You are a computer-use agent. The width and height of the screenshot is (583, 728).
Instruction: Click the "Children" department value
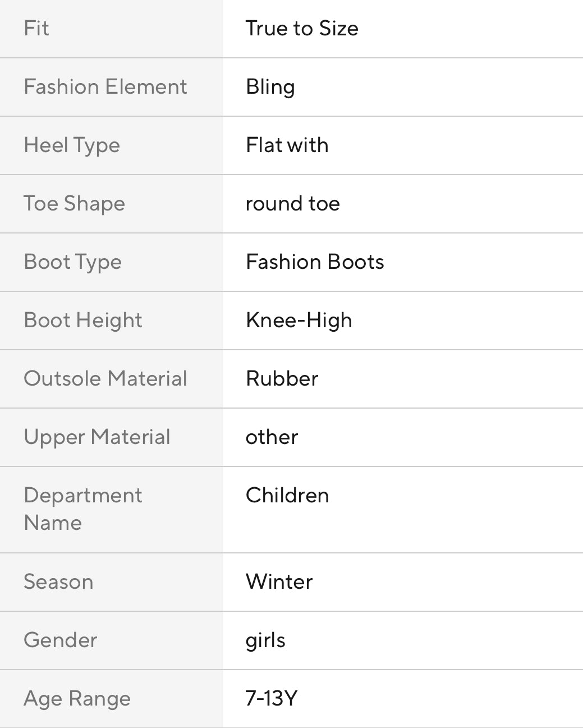(287, 496)
